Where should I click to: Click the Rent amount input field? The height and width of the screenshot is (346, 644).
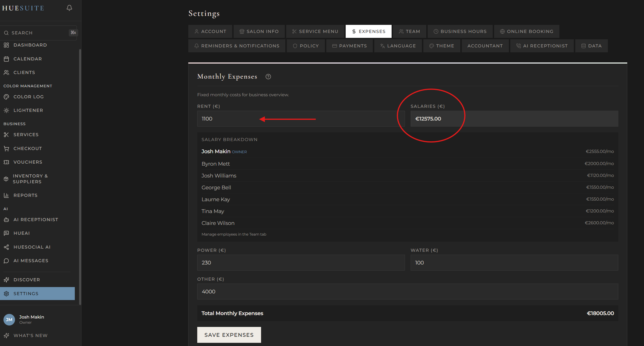(x=300, y=119)
